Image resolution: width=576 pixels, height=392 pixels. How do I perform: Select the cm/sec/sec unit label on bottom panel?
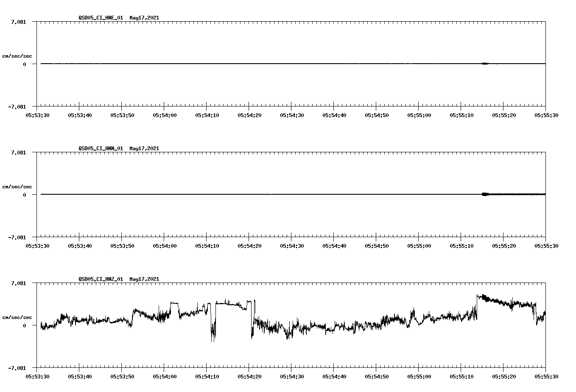(18, 316)
